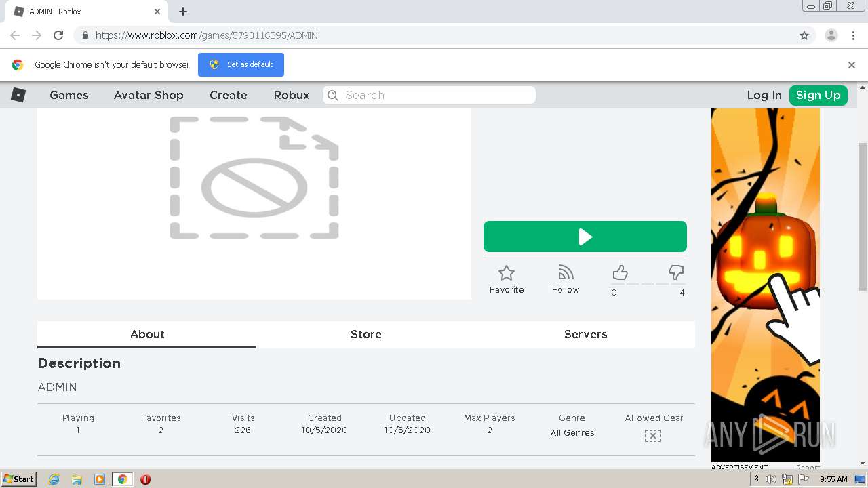Open a new browser tab

[x=183, y=12]
